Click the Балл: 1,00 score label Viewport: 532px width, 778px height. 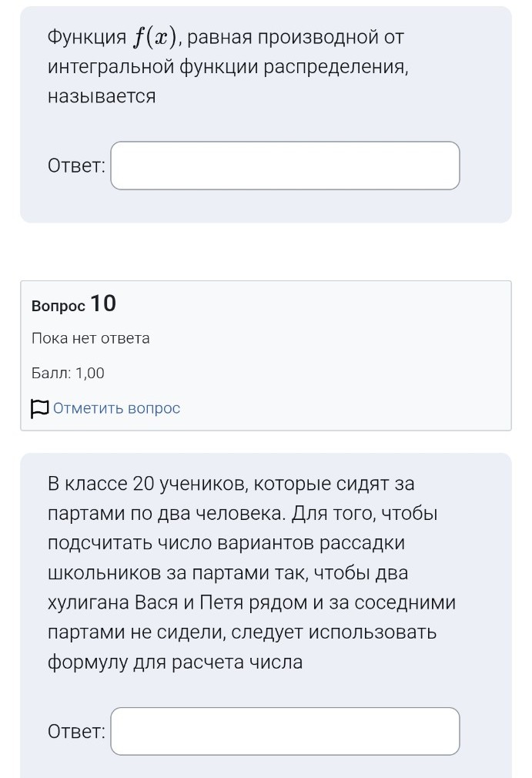(68, 373)
